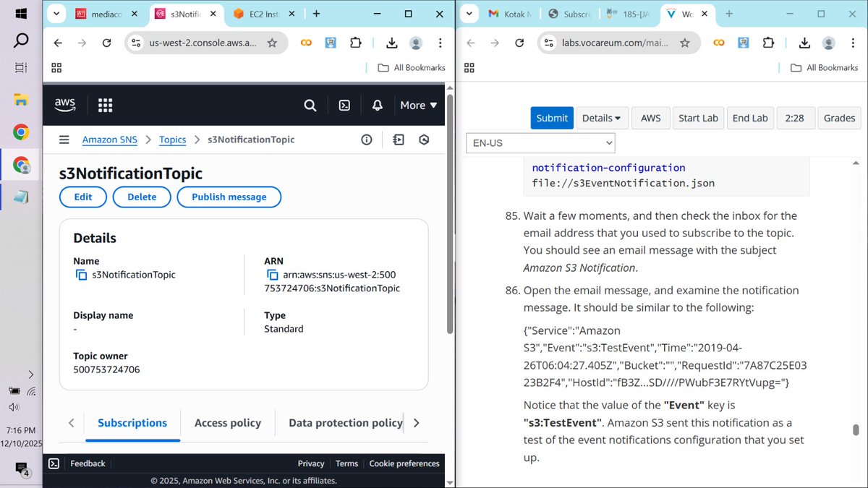
Task: Open the AWS services grid menu
Action: click(x=105, y=106)
